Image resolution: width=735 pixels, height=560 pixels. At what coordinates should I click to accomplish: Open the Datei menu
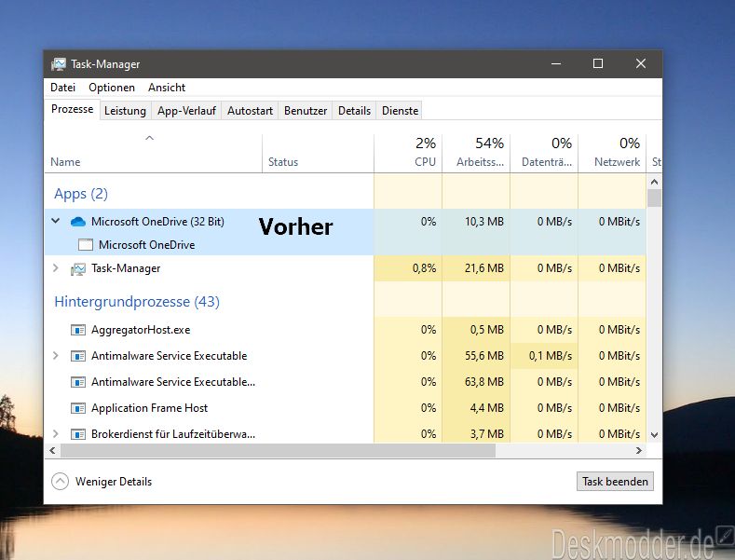click(62, 88)
